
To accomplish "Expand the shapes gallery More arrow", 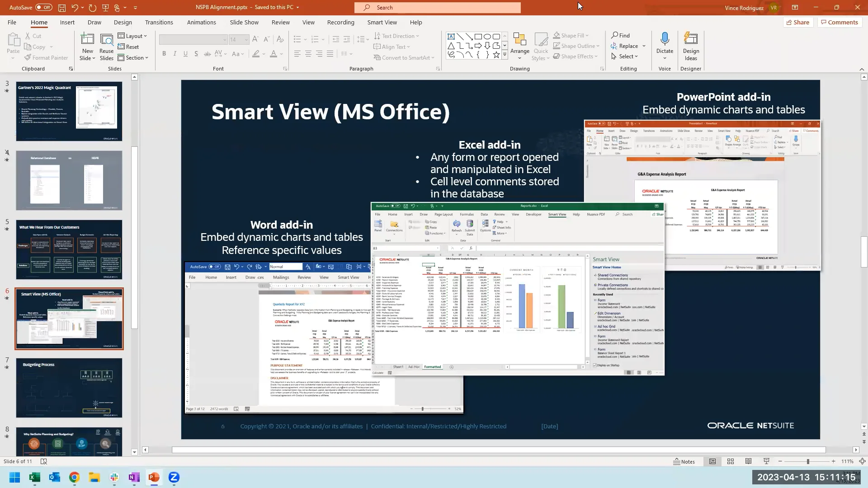I will tap(505, 55).
